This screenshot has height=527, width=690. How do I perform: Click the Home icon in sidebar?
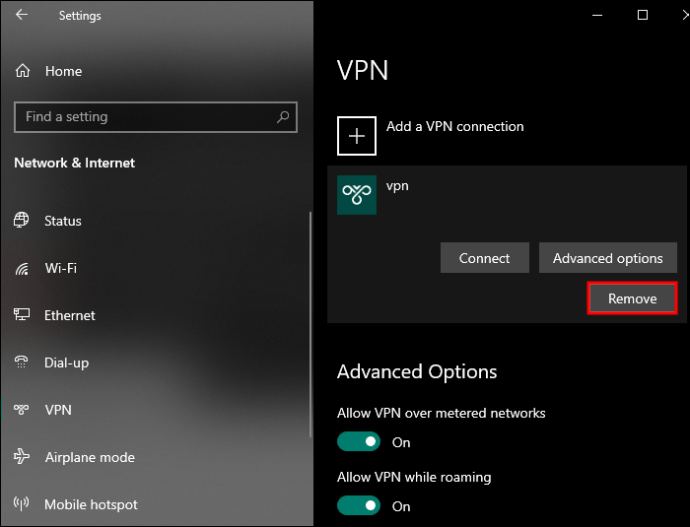coord(22,71)
